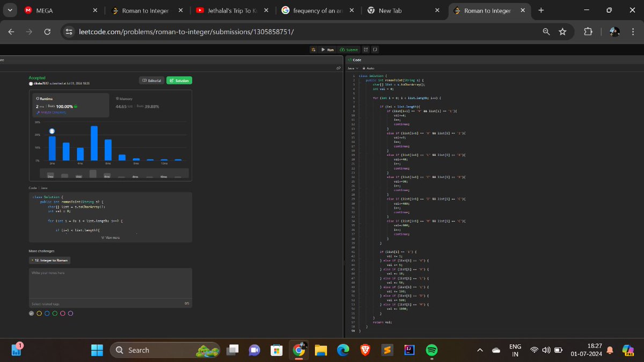Click the taskbar Search box

pos(165,350)
